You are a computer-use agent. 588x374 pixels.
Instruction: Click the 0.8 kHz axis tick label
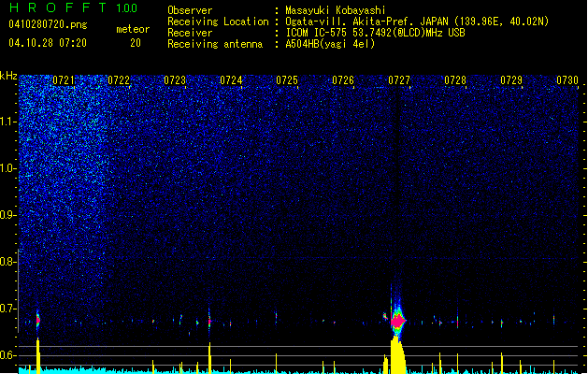coord(7,262)
